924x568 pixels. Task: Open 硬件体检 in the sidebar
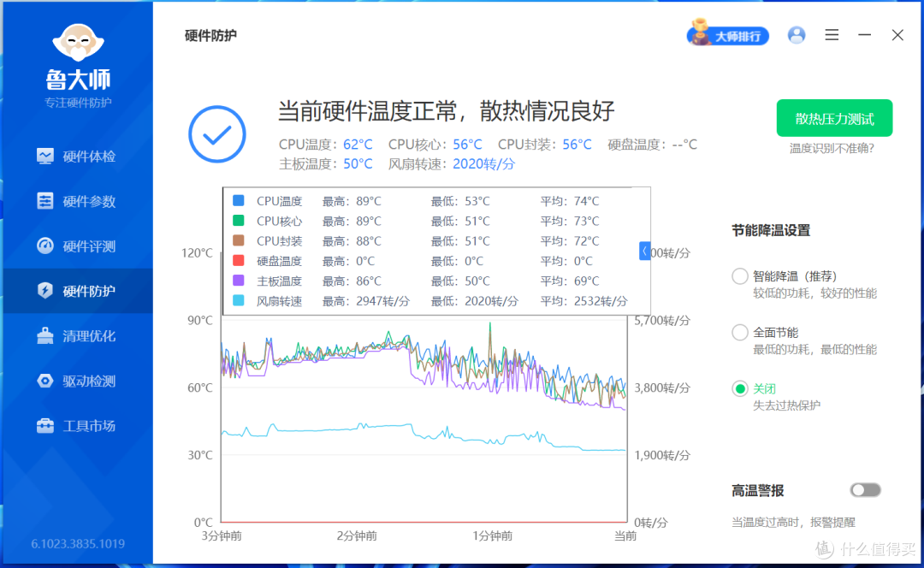(78, 157)
